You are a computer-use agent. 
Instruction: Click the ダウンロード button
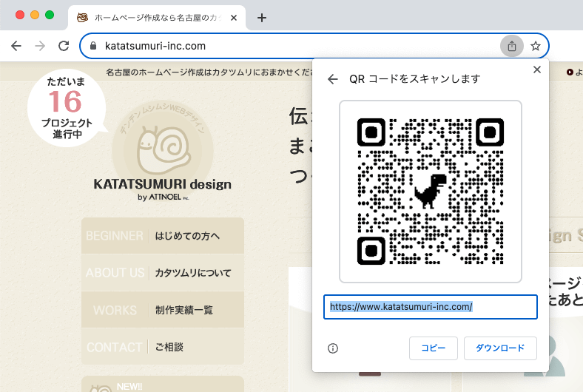500,348
